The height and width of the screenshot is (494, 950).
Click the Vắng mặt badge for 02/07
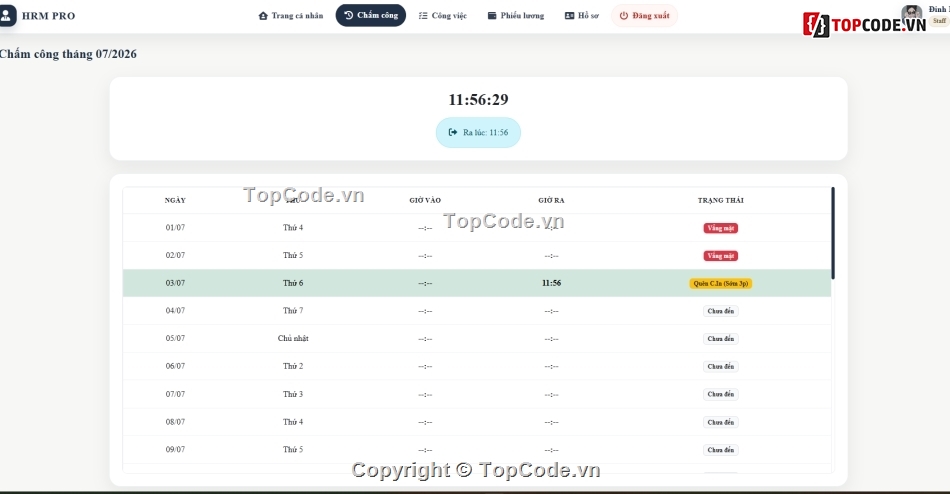coord(720,256)
